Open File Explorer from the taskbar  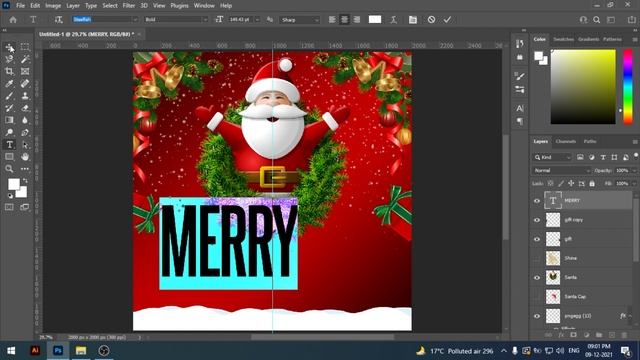[x=81, y=351]
